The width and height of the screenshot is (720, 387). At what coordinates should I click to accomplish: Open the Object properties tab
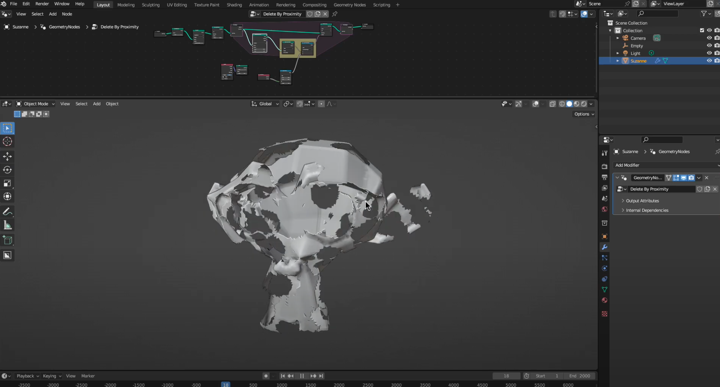pyautogui.click(x=605, y=236)
